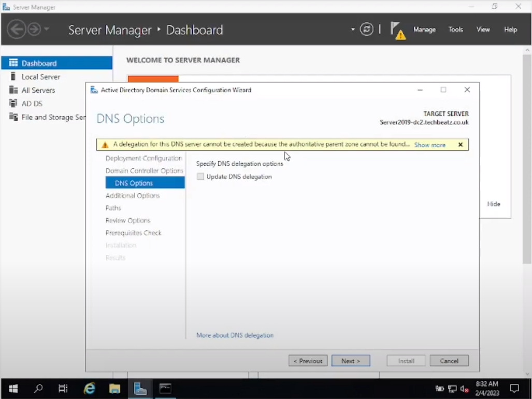The width and height of the screenshot is (532, 399).
Task: Refresh Server Manager with the refresh icon
Action: coord(367,30)
